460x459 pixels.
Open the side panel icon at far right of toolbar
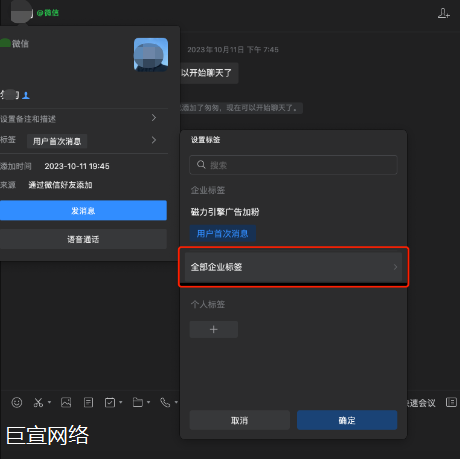point(451,402)
